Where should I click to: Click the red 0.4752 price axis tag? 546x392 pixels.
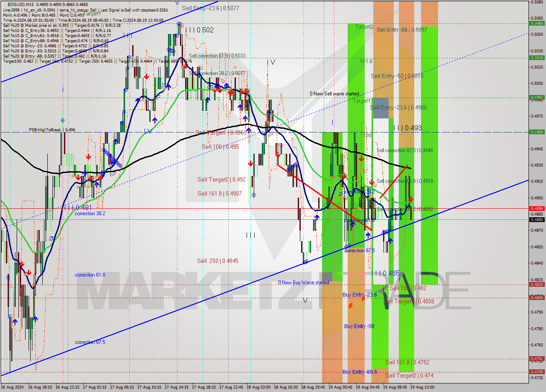(537, 359)
